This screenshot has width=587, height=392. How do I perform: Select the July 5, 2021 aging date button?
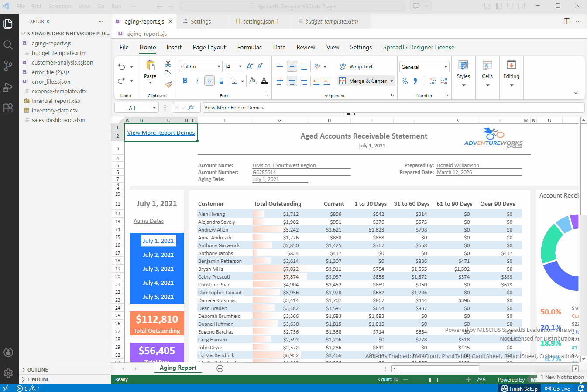click(158, 297)
